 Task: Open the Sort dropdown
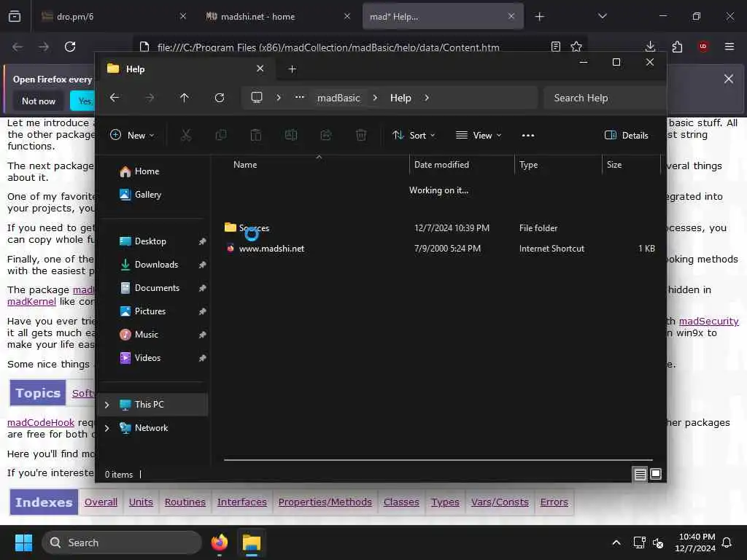pyautogui.click(x=414, y=135)
